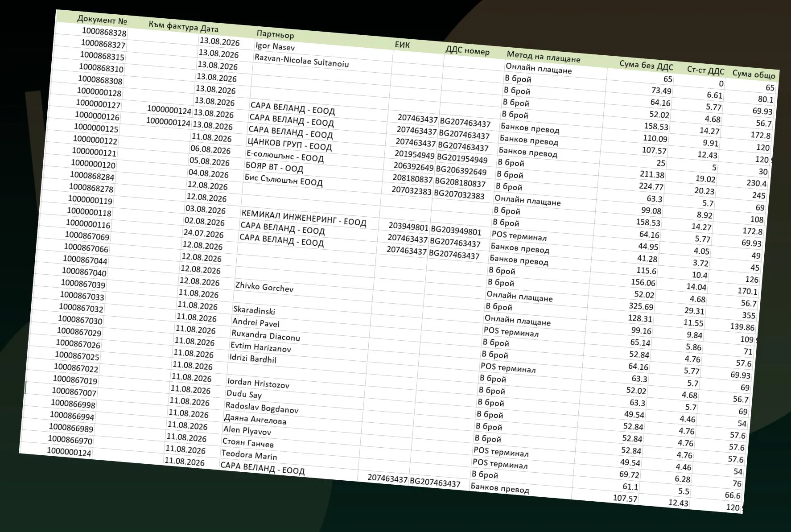This screenshot has height=532, width=791.
Task: Click the Документ № column header
Action: (102, 20)
